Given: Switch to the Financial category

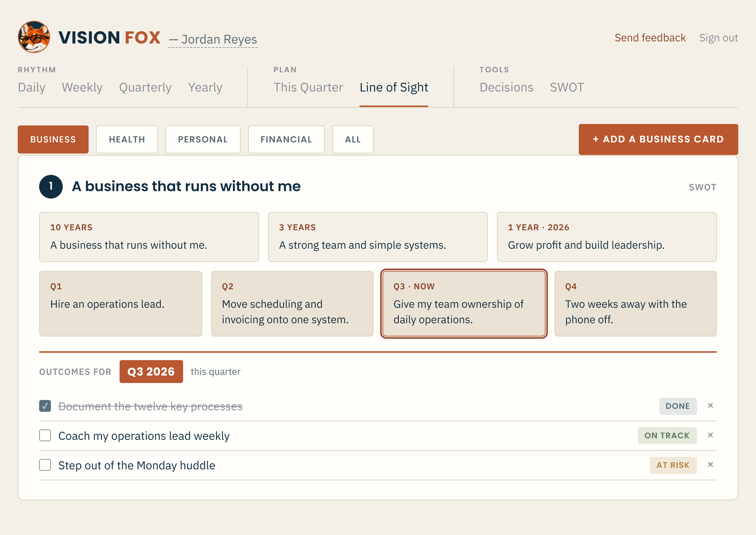Looking at the screenshot, I should coord(286,139).
